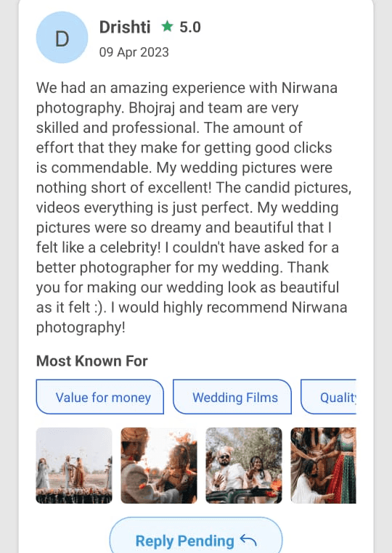Click the 'Reply Pending' label text

pos(185,541)
